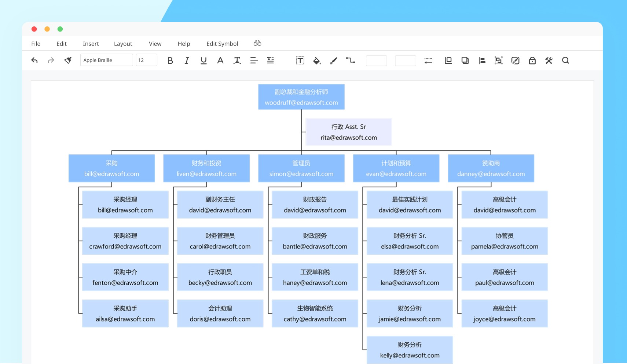This screenshot has width=627, height=364.
Task: Open the View menu
Action: [155, 44]
